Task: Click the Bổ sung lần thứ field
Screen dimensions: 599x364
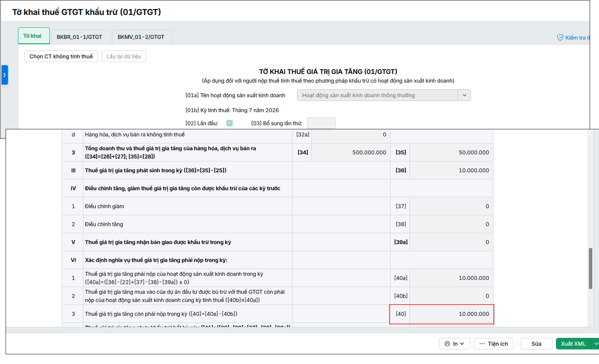Action: [x=321, y=123]
